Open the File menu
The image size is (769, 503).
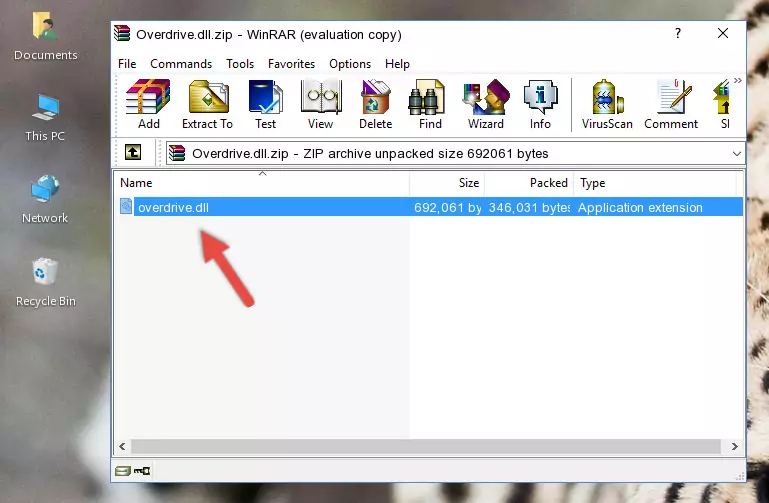pos(127,64)
